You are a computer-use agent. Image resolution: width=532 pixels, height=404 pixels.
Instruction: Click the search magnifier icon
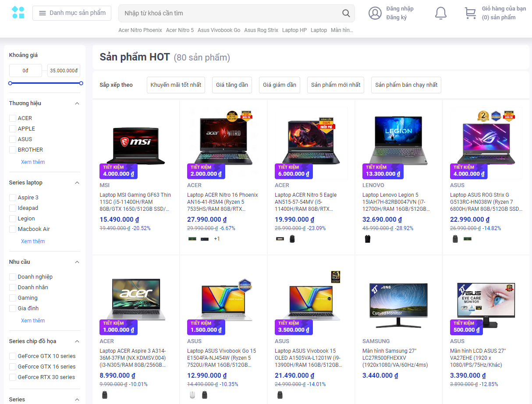346,13
